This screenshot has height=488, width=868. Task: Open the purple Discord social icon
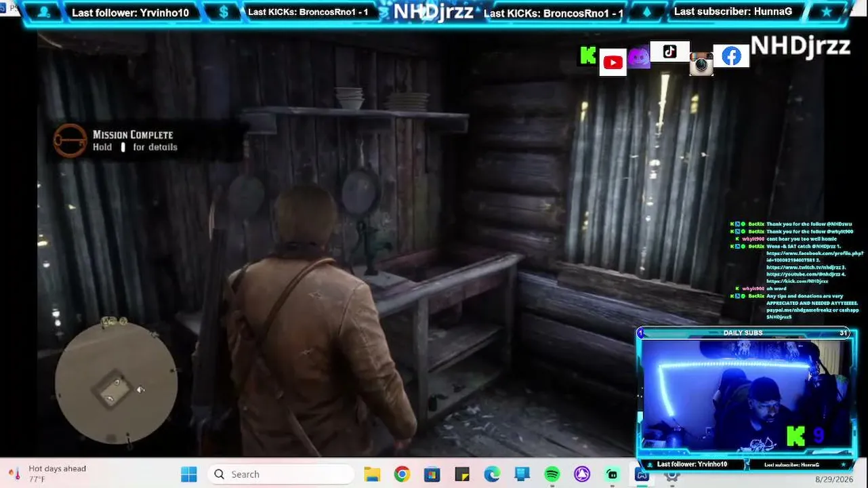point(638,58)
